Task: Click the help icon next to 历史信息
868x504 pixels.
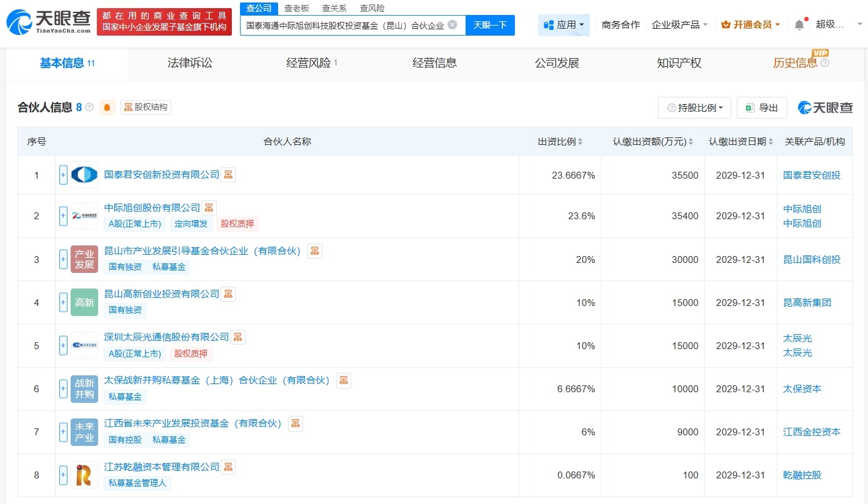Action: tap(825, 63)
